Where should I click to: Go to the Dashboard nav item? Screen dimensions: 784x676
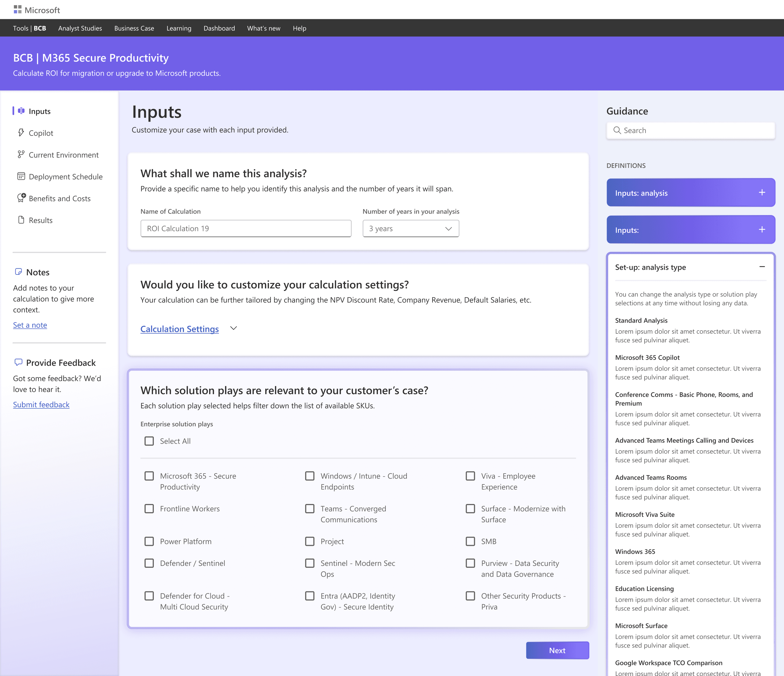(x=219, y=28)
